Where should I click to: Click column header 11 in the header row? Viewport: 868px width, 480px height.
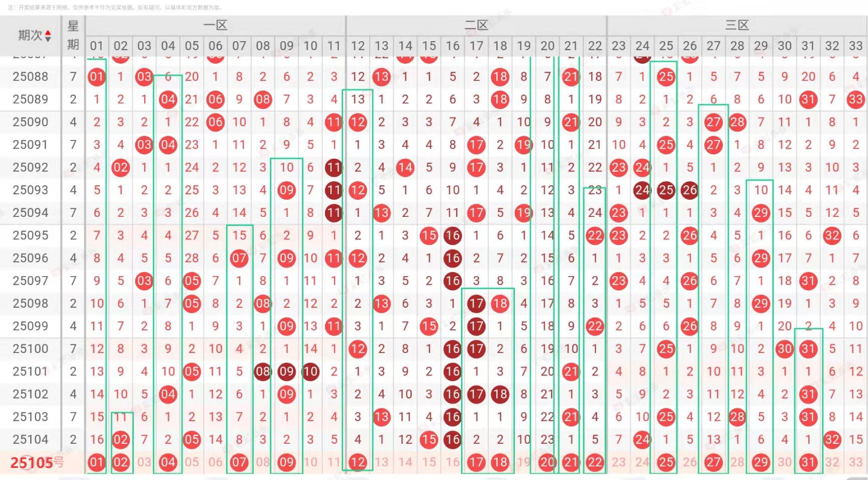(x=334, y=46)
